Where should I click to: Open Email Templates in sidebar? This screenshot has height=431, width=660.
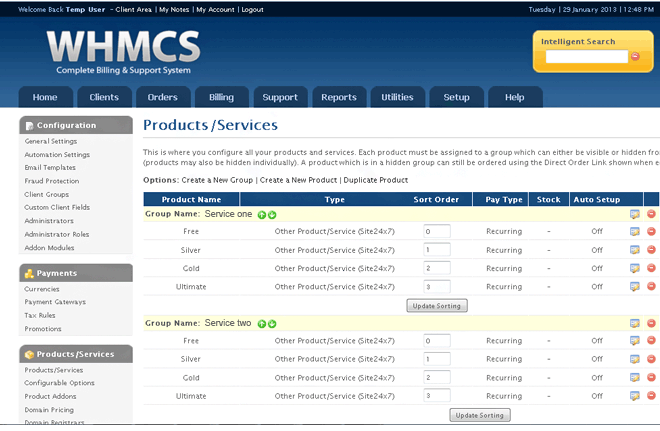50,168
